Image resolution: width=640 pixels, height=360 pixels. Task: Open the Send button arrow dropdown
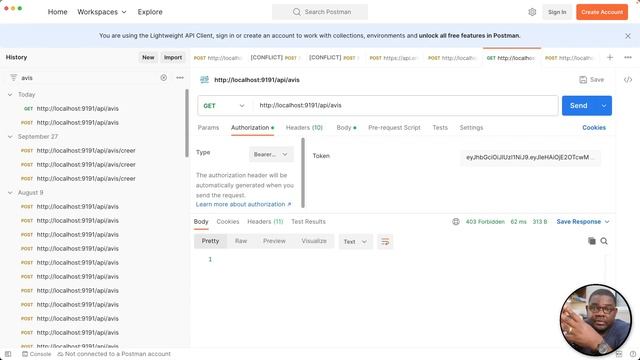click(604, 106)
